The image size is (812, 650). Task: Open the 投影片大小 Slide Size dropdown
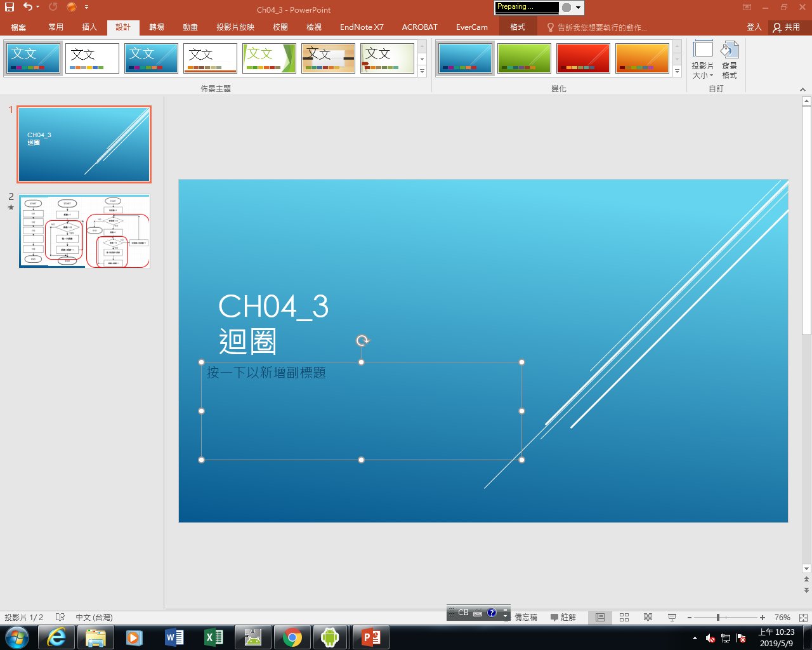coord(703,60)
